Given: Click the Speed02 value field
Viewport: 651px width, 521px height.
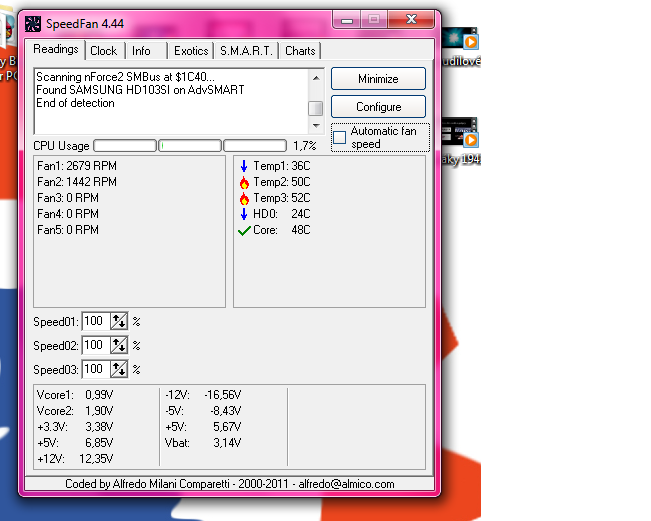Looking at the screenshot, I should click(96, 345).
